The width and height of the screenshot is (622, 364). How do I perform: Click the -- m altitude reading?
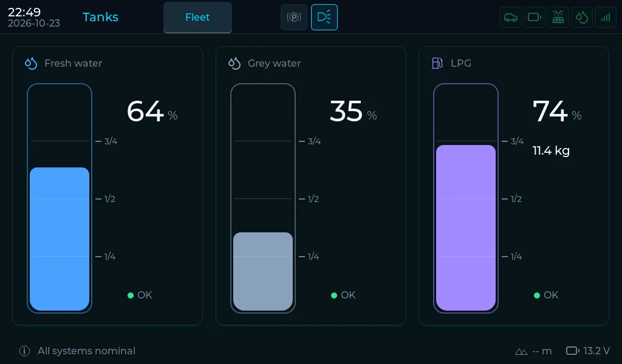point(542,351)
